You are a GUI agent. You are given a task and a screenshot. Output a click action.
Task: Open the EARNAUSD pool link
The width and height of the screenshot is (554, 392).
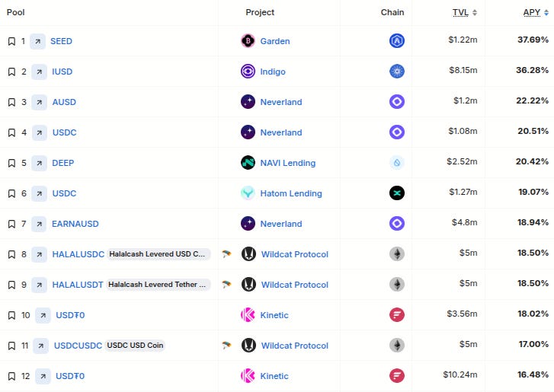[75, 224]
